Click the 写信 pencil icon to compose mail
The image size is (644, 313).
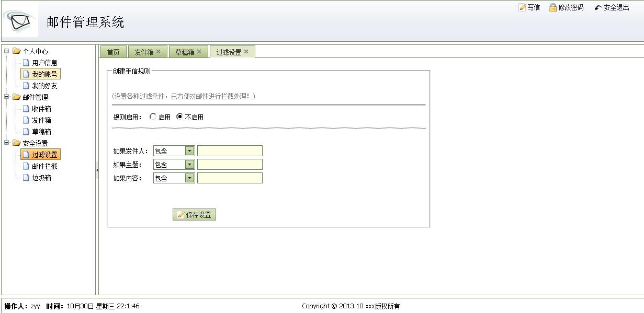[522, 7]
